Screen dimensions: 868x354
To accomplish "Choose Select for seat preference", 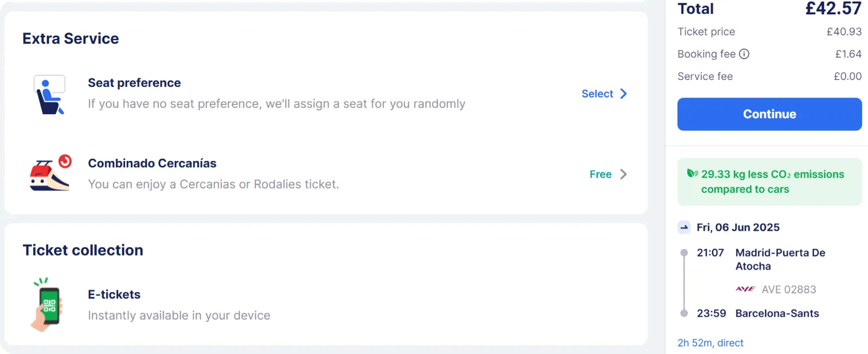I will (x=597, y=94).
